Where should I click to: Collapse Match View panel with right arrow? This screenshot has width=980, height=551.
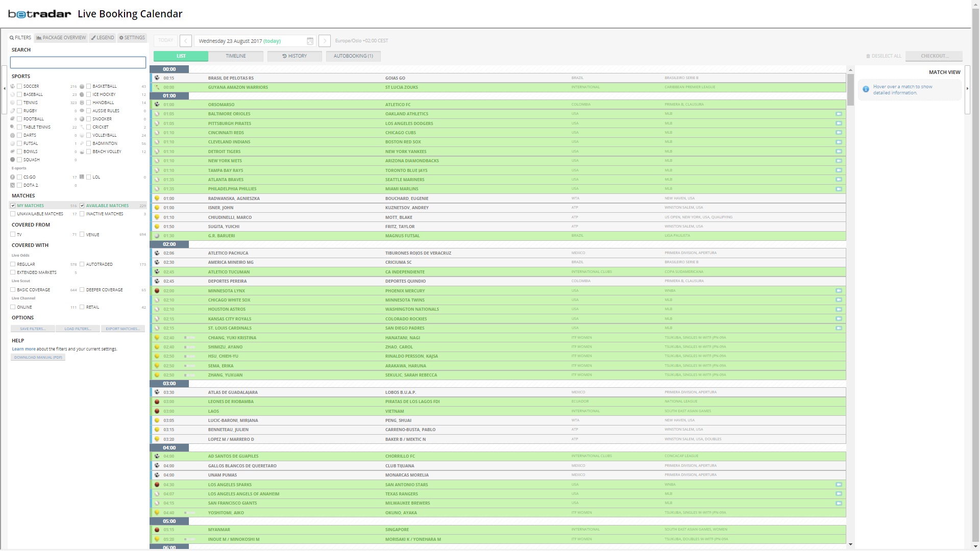967,88
